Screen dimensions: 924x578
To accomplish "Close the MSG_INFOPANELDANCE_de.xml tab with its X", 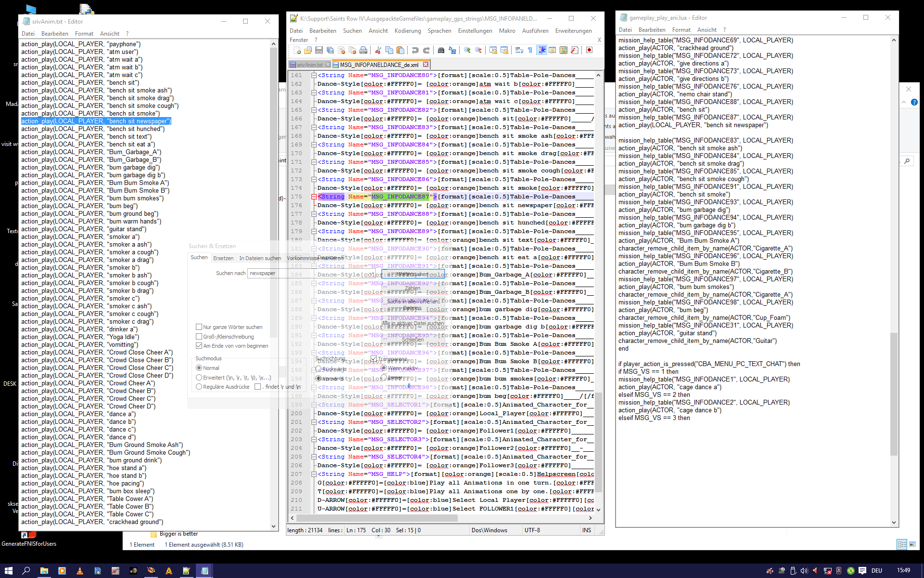I will [x=425, y=65].
